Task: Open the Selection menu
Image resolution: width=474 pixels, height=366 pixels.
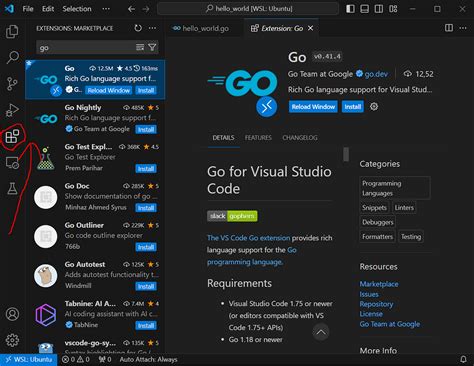Action: pyautogui.click(x=77, y=9)
